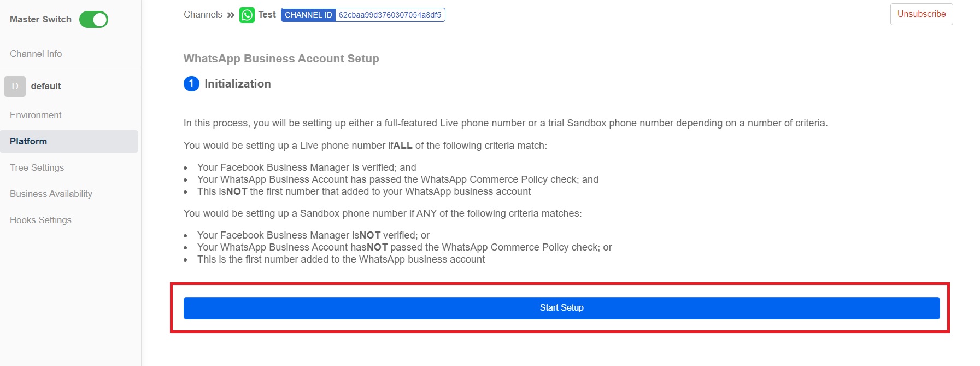Image resolution: width=980 pixels, height=366 pixels.
Task: Select the Platform sidebar item
Action: pos(28,141)
